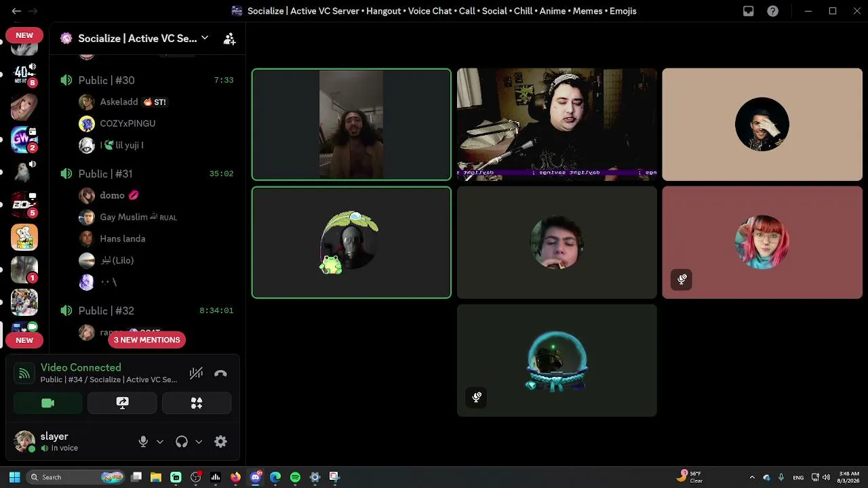
Task: Open the white bird avatar server
Action: point(24,171)
